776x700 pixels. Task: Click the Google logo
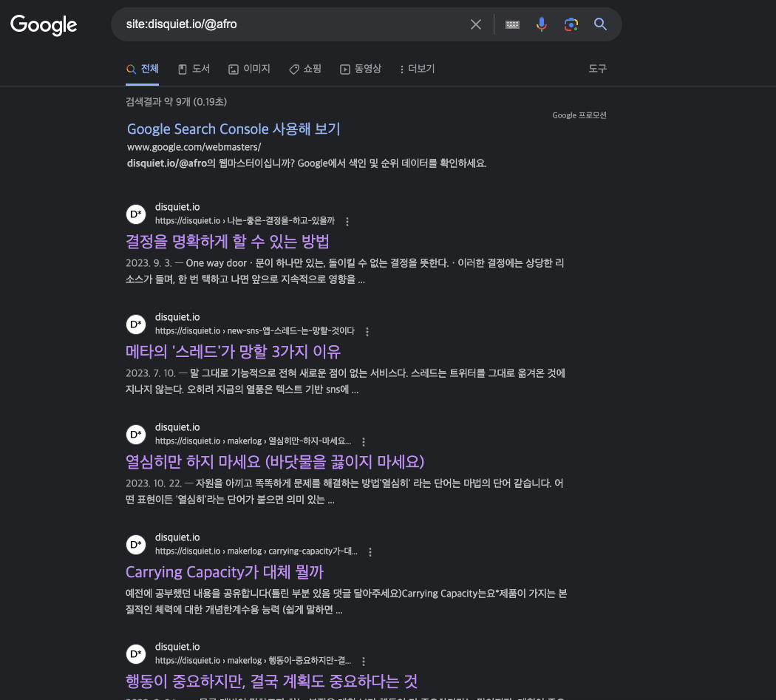tap(44, 24)
